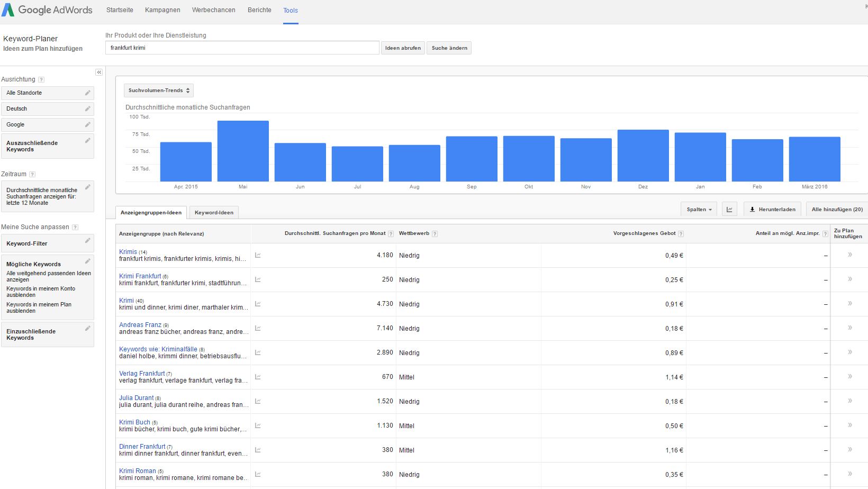Edit the Zeitraum date range pencil icon
Screen dimensions: 868x489
click(88, 186)
